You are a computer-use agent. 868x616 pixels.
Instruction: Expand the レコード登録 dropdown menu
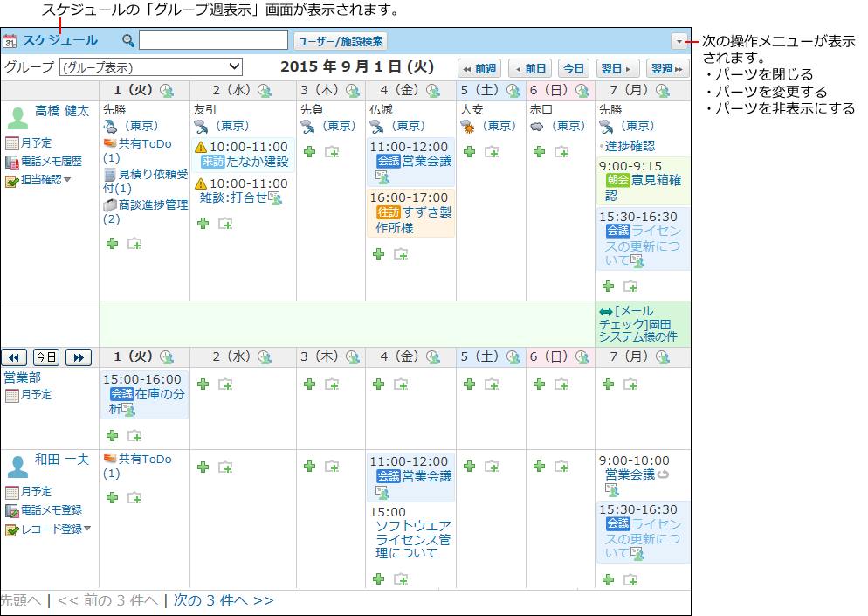point(87,529)
